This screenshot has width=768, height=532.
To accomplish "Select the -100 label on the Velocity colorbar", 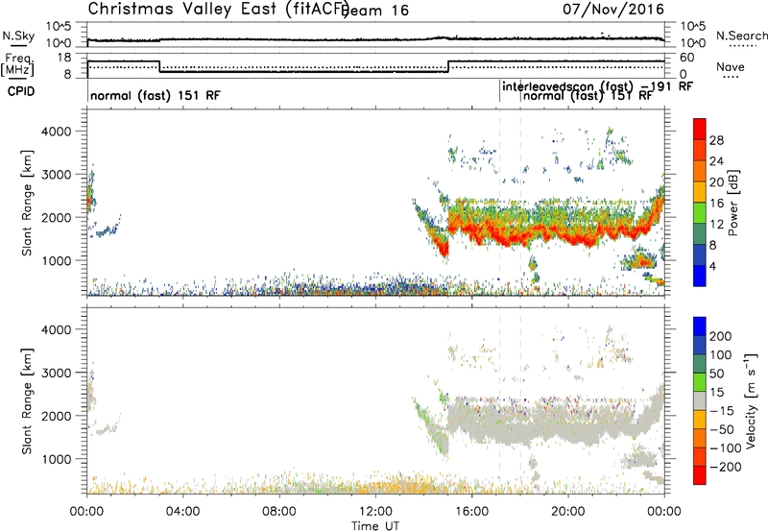I will pyautogui.click(x=726, y=447).
